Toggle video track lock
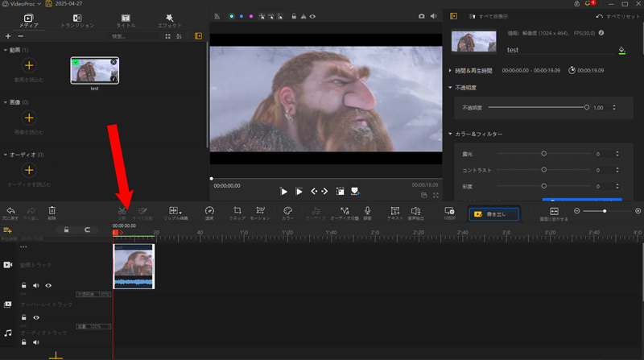 (24, 285)
